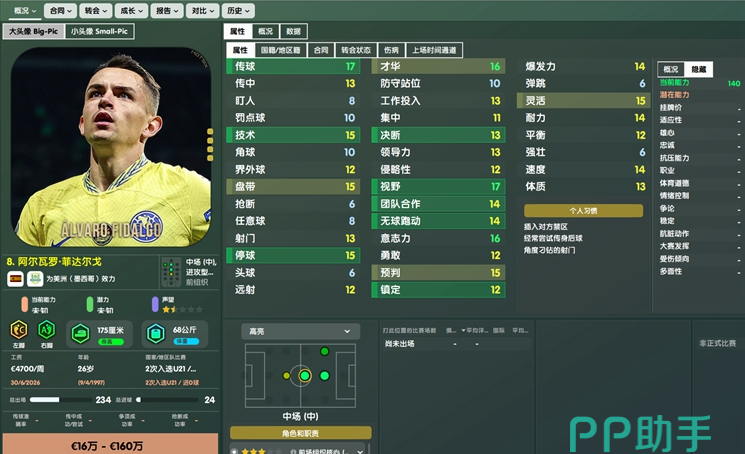The height and width of the screenshot is (454, 745).
Task: Click the left foot (左脚) rating icon
Action: [19, 329]
